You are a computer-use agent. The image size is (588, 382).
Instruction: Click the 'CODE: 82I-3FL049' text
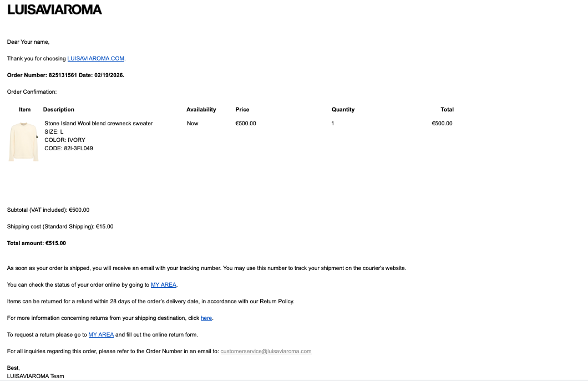point(69,149)
